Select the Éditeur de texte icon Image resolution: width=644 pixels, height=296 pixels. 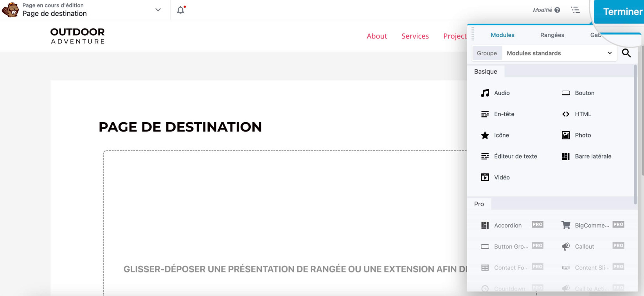[x=485, y=156]
